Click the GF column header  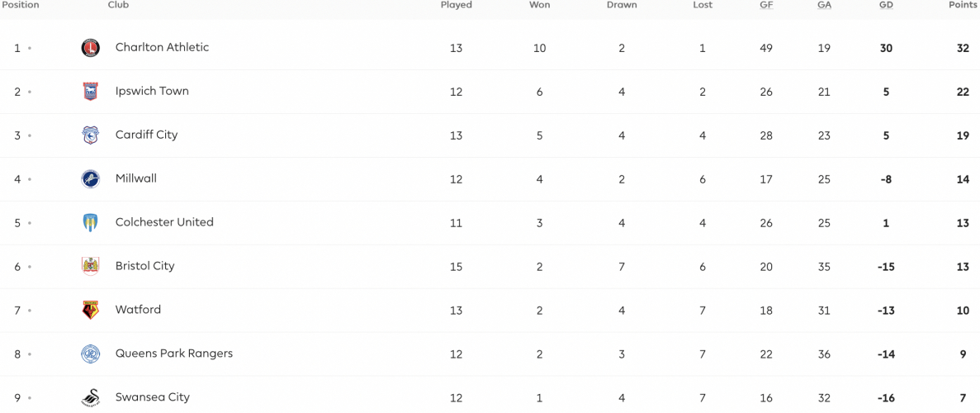tap(765, 5)
